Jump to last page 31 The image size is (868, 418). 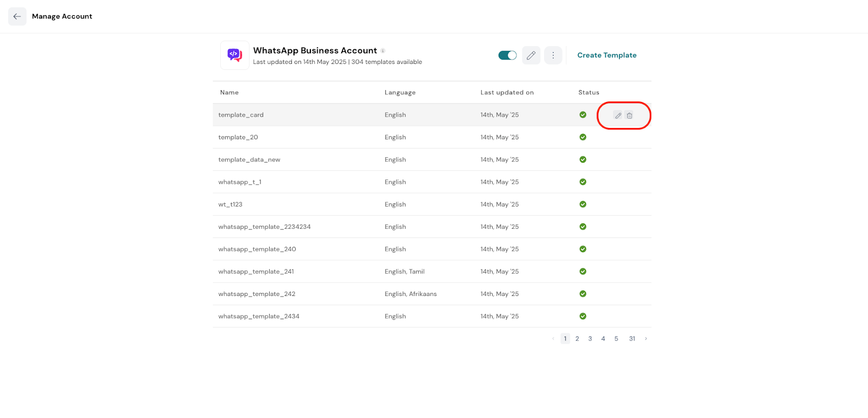tap(632, 339)
